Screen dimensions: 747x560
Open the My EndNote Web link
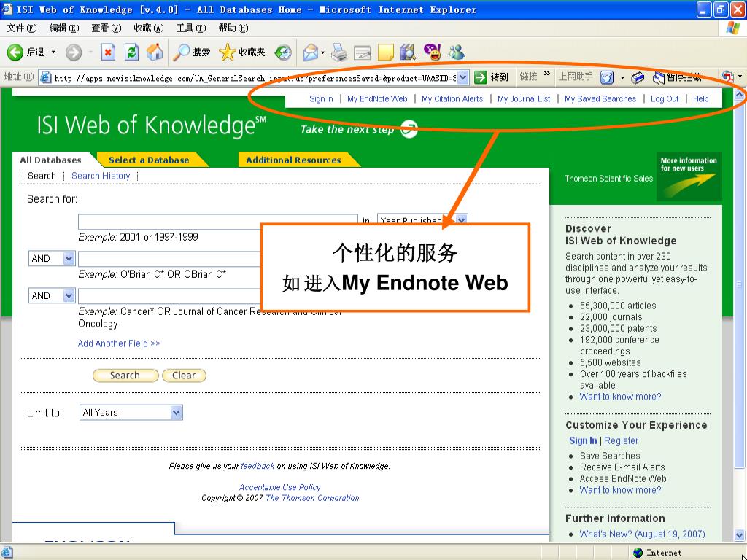tap(377, 98)
